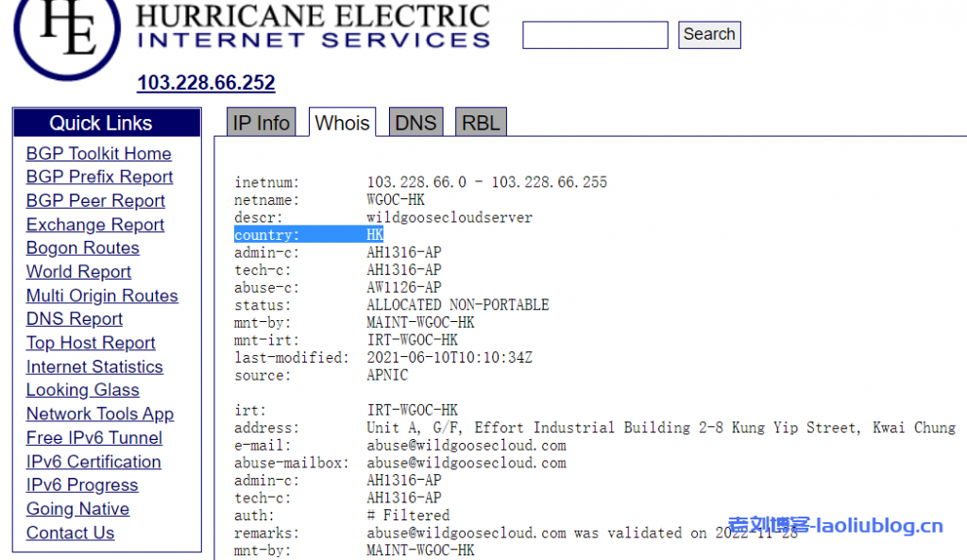Image resolution: width=967 pixels, height=560 pixels.
Task: Open the 103.228.66.252 IP link
Action: point(206,83)
